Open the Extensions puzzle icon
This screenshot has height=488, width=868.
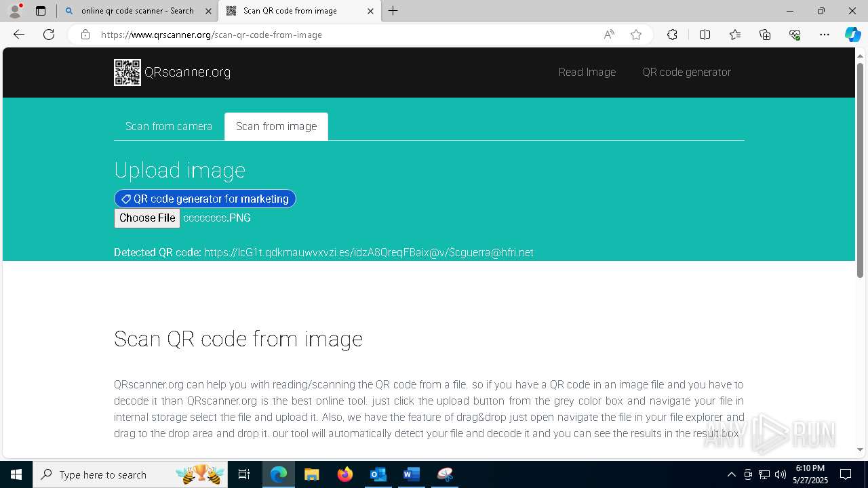coord(672,35)
